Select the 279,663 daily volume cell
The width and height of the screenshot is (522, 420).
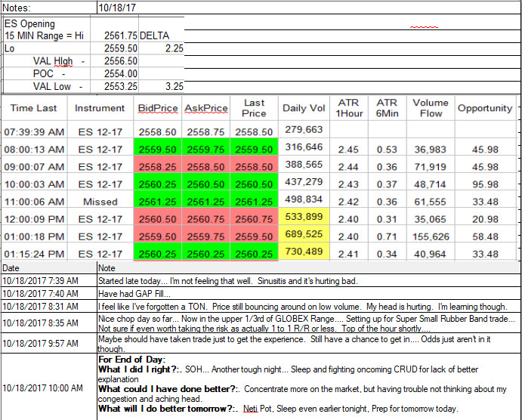pyautogui.click(x=304, y=129)
